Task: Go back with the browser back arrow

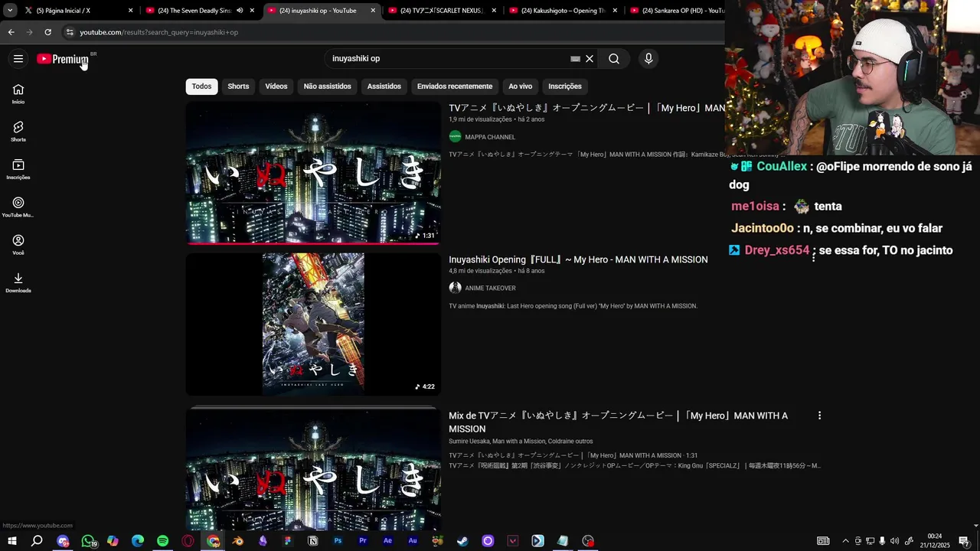Action: point(11,32)
